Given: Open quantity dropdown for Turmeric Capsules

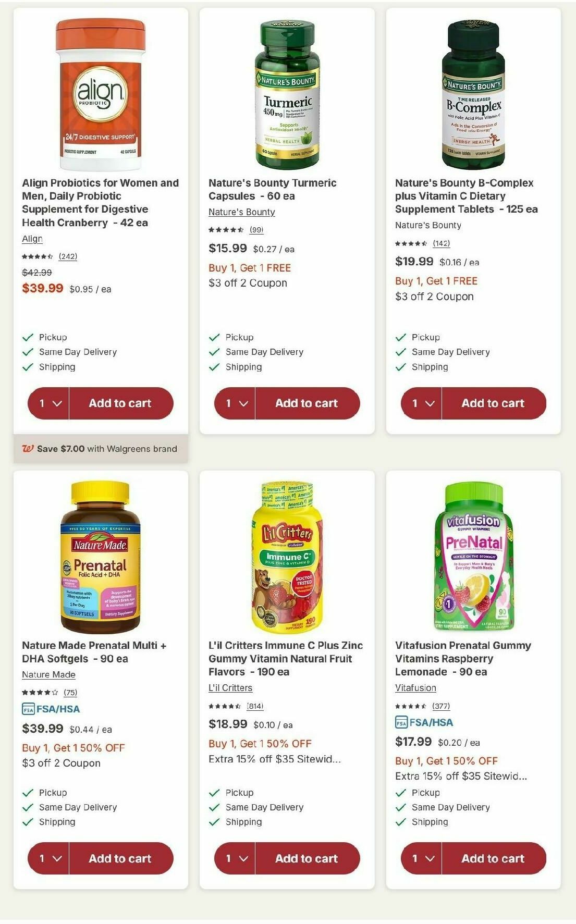Looking at the screenshot, I should pyautogui.click(x=236, y=403).
